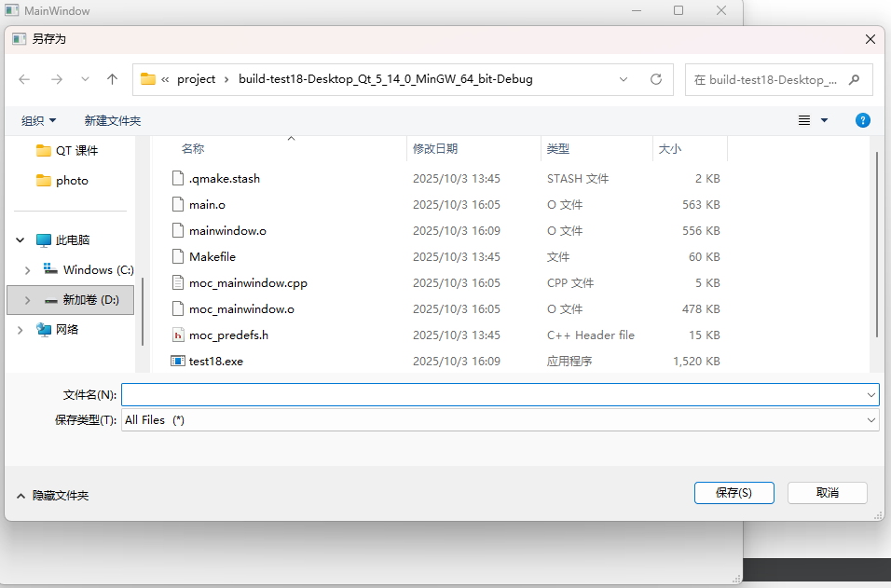Select the .qmake.stash file
891x588 pixels.
click(225, 178)
